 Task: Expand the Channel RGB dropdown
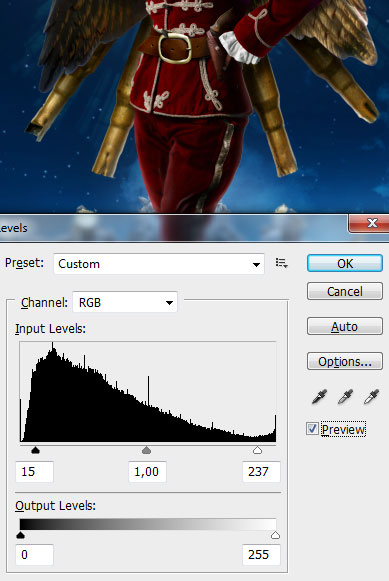[x=125, y=302]
